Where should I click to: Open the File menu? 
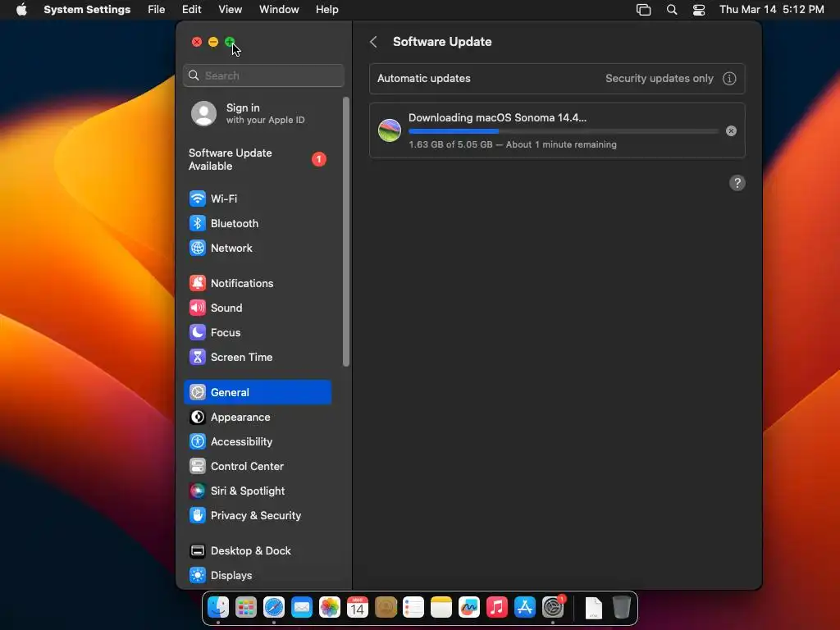[x=157, y=10]
